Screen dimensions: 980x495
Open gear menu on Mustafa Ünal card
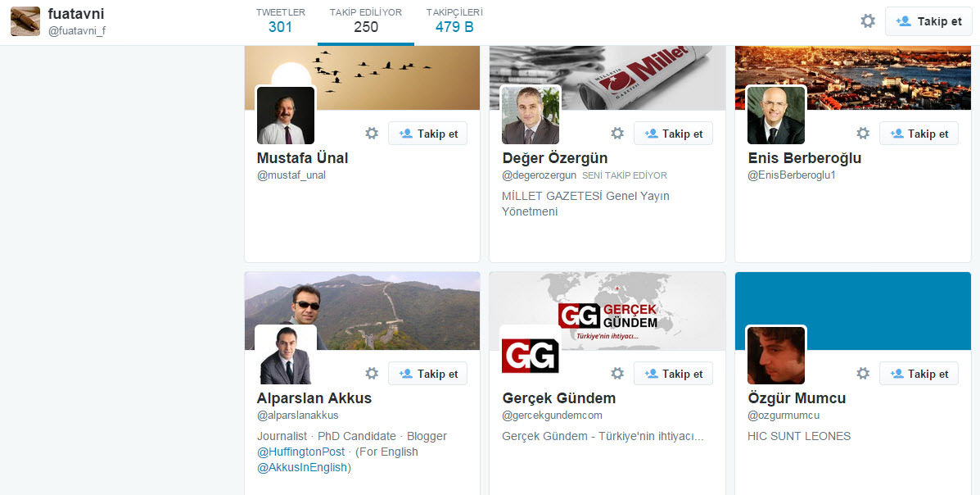tap(372, 134)
